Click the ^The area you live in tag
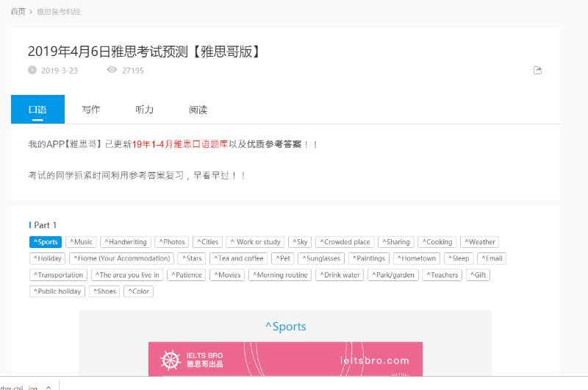This screenshot has height=390, width=588. tap(127, 275)
